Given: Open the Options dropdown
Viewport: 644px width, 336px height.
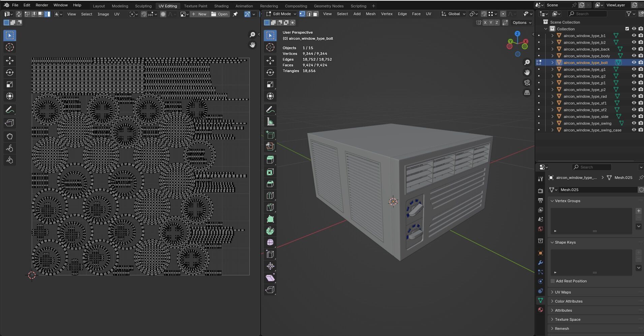Looking at the screenshot, I should (x=522, y=23).
